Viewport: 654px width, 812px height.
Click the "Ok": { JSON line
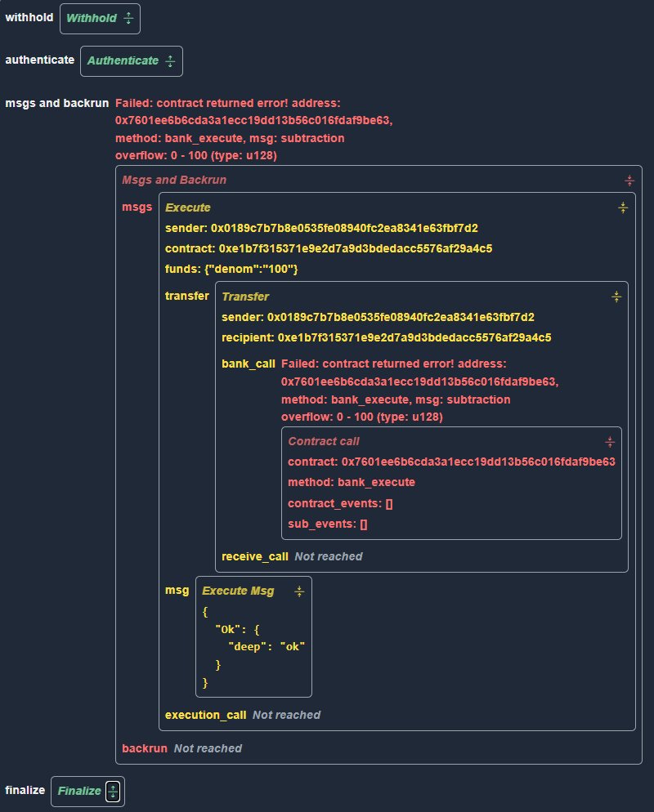237,630
